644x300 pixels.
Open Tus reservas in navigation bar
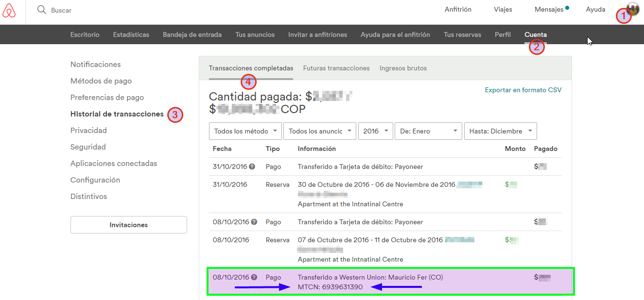(x=462, y=34)
